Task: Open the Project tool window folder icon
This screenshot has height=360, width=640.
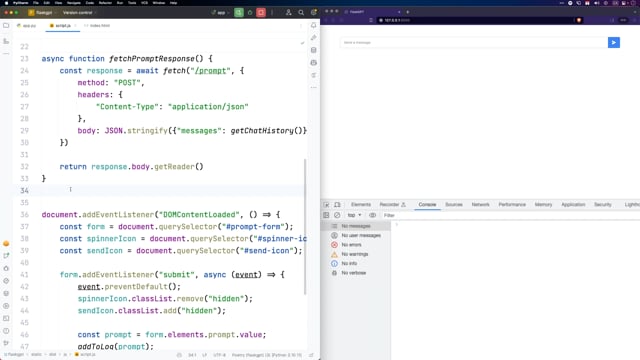Action: pos(6,25)
